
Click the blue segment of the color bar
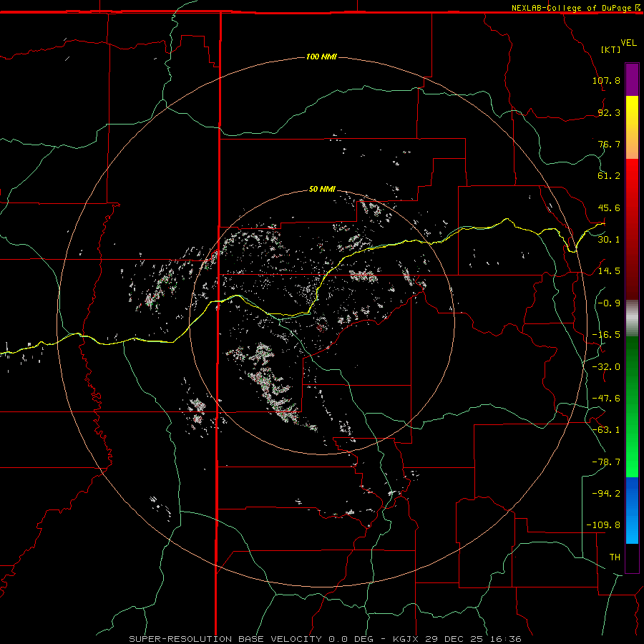[632, 510]
